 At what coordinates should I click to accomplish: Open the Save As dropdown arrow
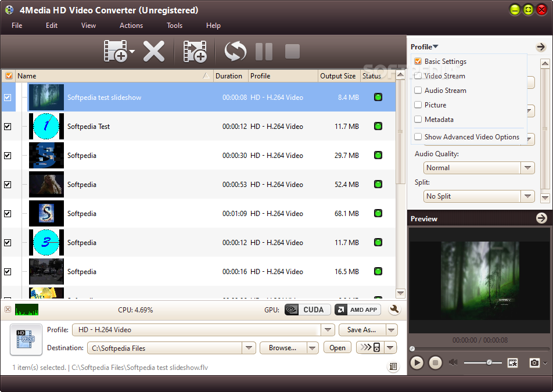[392, 330]
